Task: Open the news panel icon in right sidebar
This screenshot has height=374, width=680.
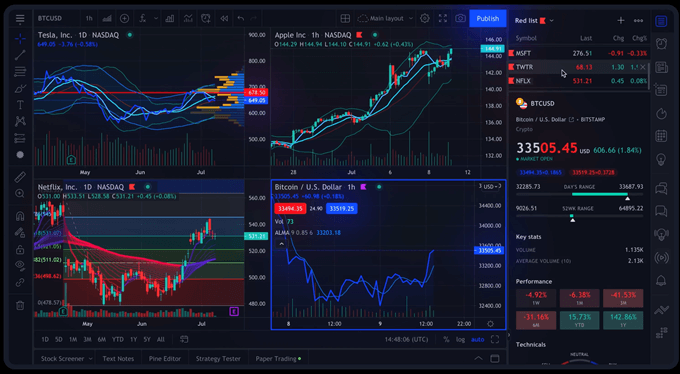Action: click(x=661, y=67)
